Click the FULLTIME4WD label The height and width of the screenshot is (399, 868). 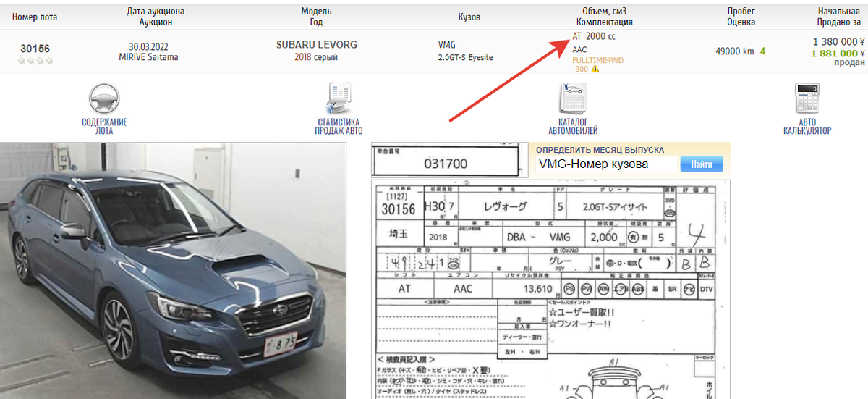coord(597,60)
